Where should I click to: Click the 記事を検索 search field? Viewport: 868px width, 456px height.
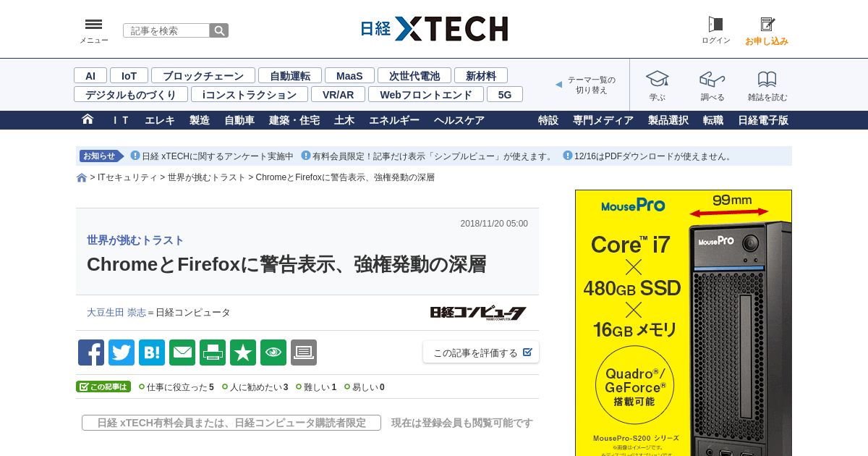coord(166,30)
